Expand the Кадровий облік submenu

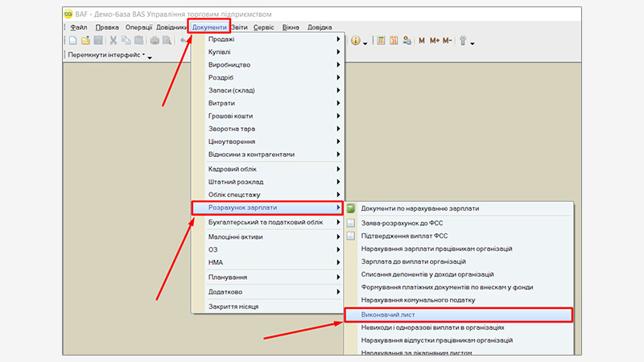point(266,169)
